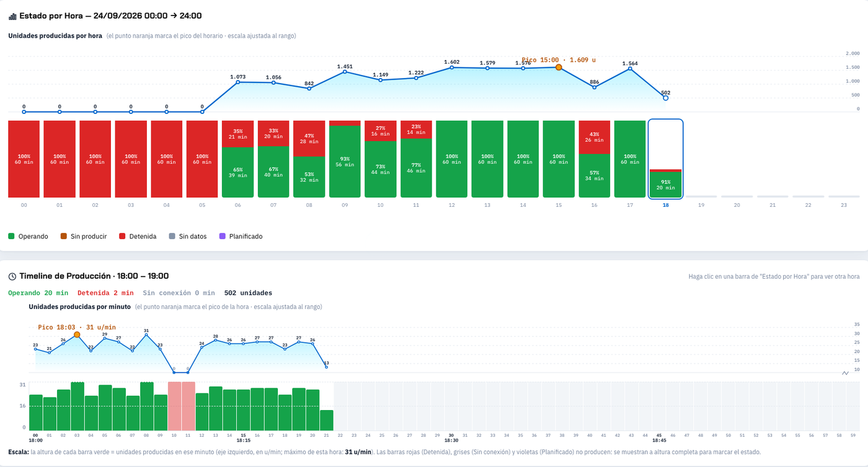Click the Pico 15:00 · 1.609 u label
868x467 pixels.
pyautogui.click(x=559, y=60)
